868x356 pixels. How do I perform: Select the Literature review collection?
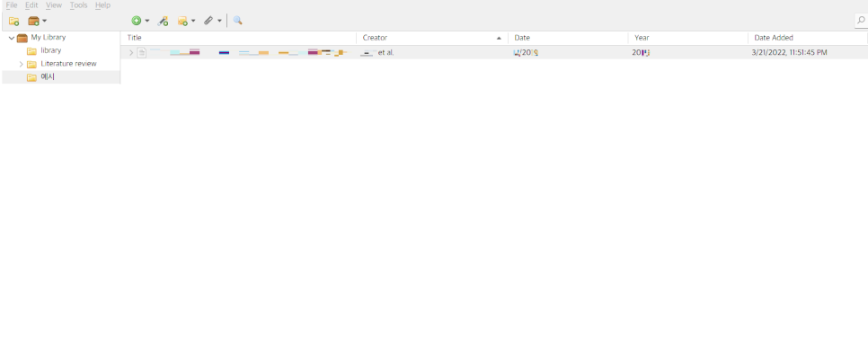68,64
